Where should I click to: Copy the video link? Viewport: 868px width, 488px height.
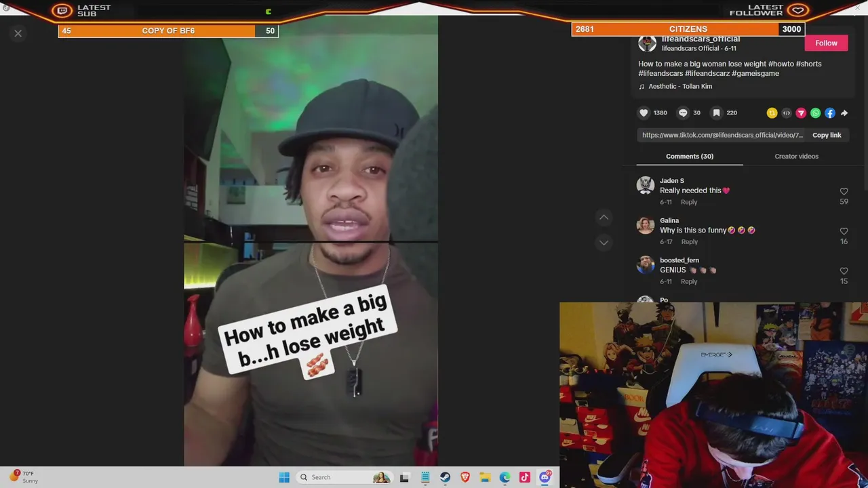827,135
